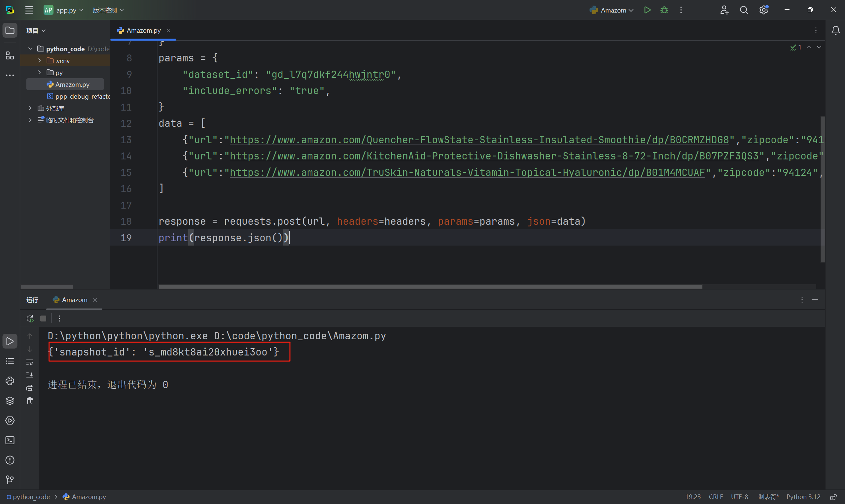Expand the .venv folder

pyautogui.click(x=40, y=61)
